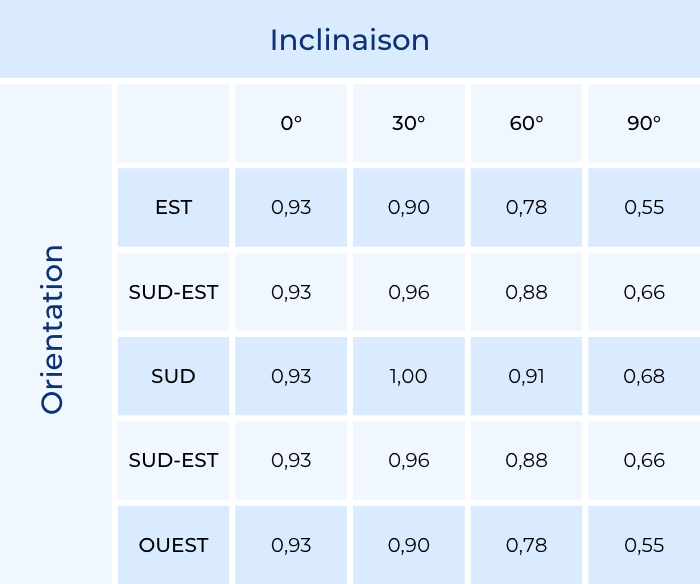Click the OUEST row 0° value 0,93
Viewport: 700px width, 584px height.
pyautogui.click(x=291, y=546)
